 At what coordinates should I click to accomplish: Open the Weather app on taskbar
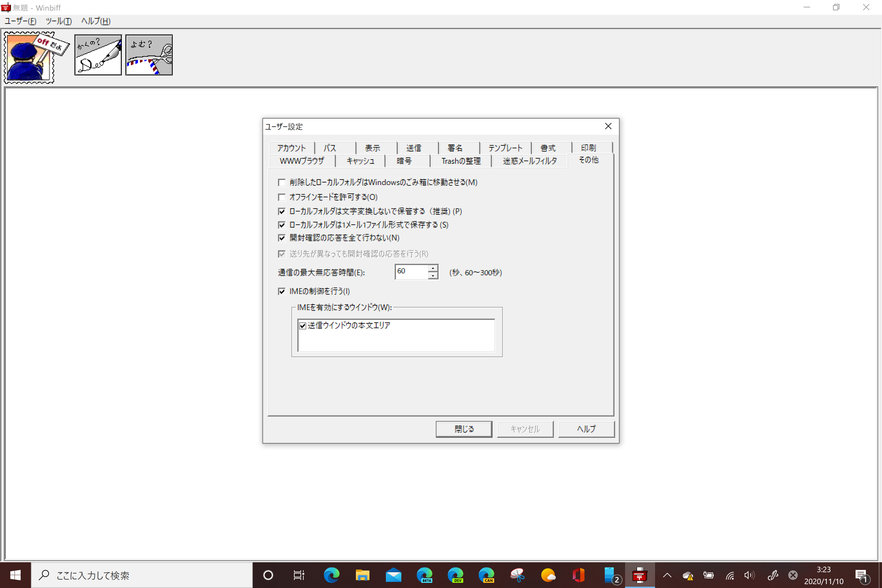tap(548, 575)
